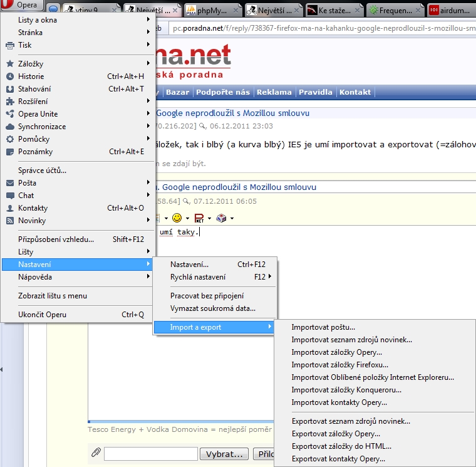Choose Importovat Oblíbené položky Internet Exploreru...

point(375,377)
